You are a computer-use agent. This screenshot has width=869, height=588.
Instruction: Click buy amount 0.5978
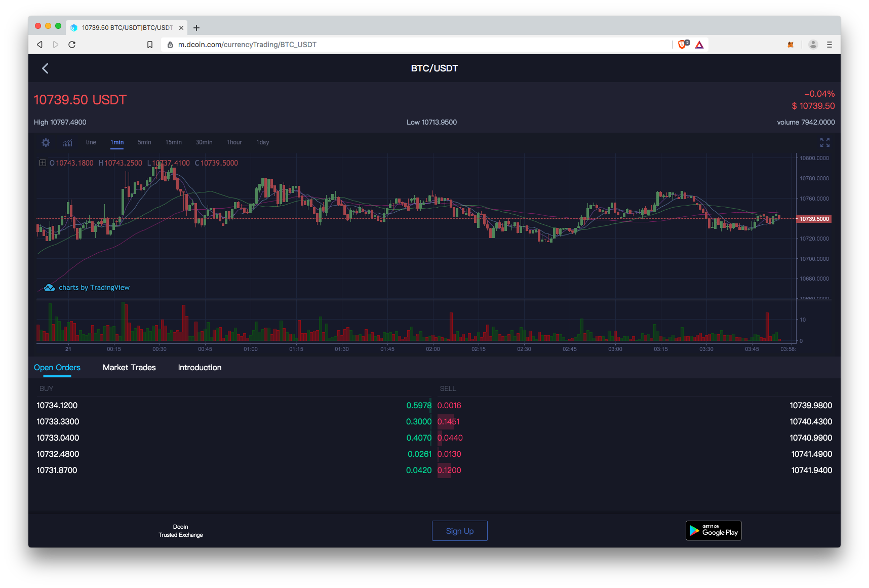point(419,406)
